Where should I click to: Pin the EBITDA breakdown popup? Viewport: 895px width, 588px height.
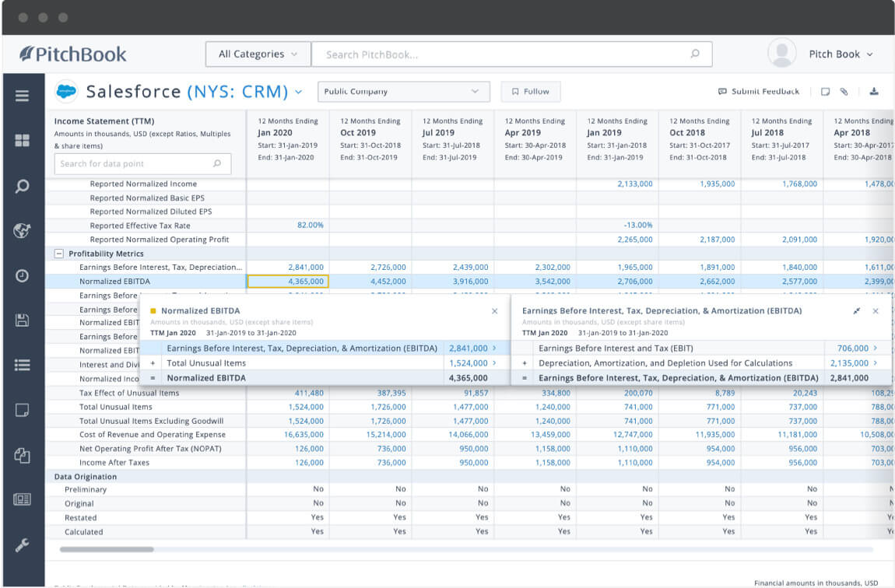click(x=856, y=310)
